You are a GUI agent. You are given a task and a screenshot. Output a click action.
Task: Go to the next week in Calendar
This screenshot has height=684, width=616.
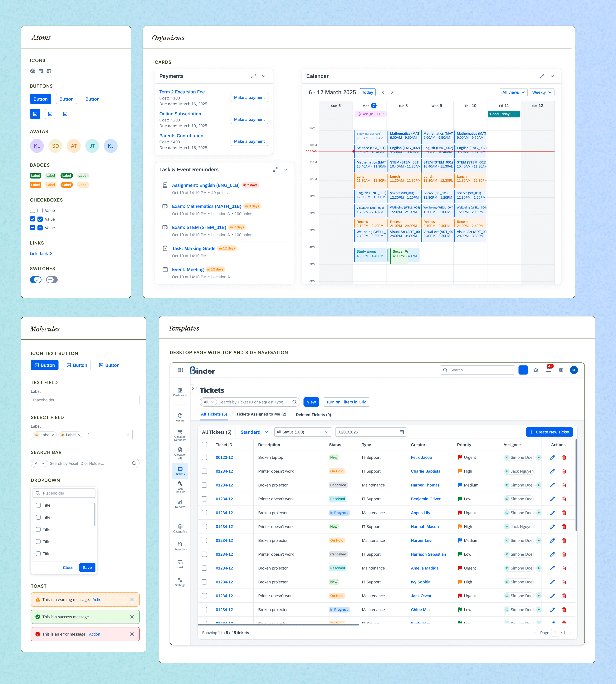pyautogui.click(x=392, y=92)
